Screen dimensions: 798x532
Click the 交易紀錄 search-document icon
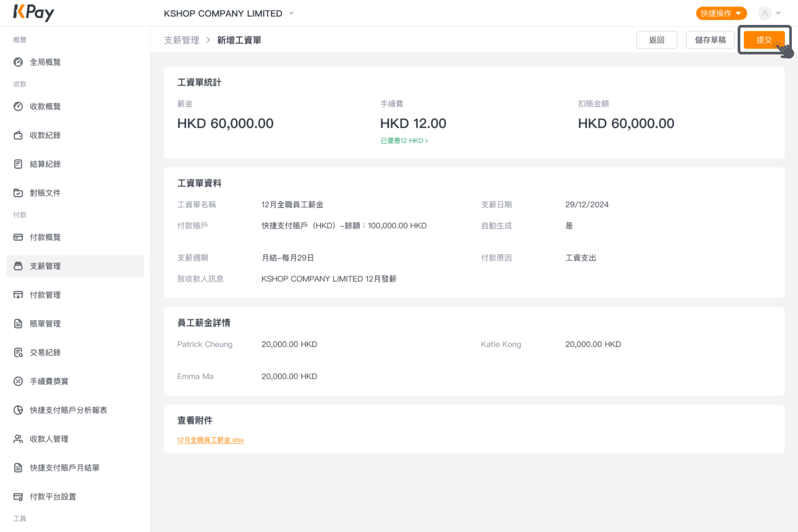[x=18, y=353]
